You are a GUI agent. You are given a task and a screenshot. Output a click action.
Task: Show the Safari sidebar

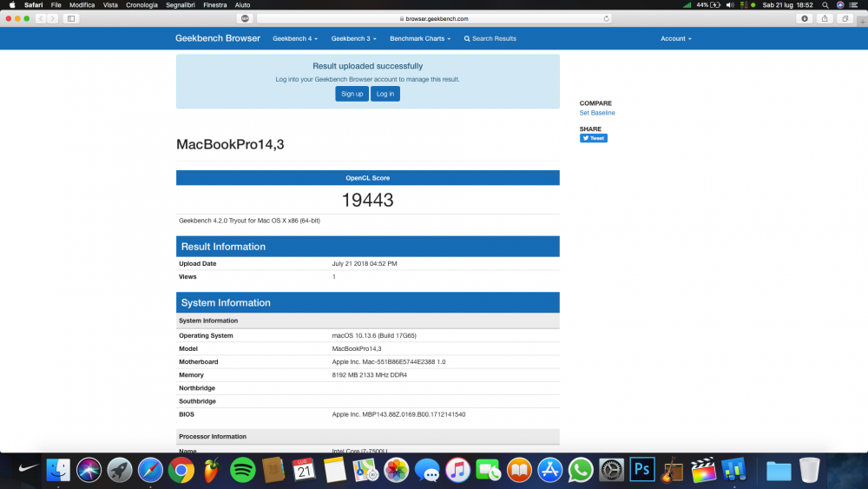tap(71, 18)
